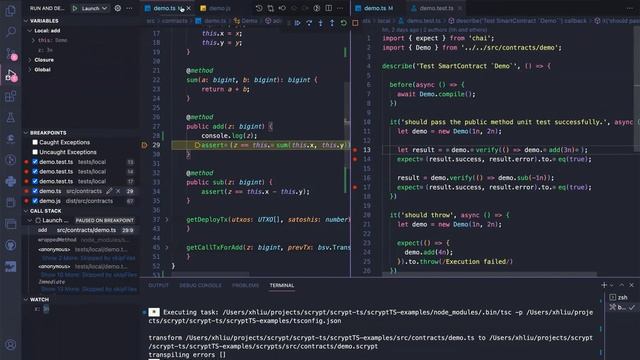Click the debug Step Into button
This screenshot has width=640, height=360.
click(320, 23)
